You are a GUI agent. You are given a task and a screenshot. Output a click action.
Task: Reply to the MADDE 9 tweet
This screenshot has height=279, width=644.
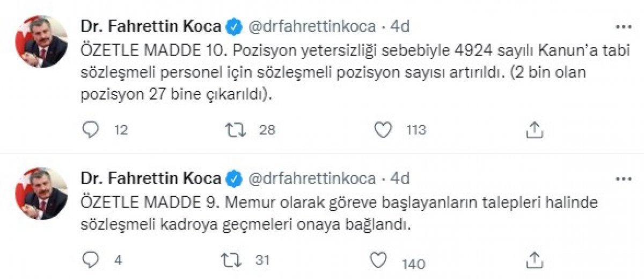(x=92, y=260)
